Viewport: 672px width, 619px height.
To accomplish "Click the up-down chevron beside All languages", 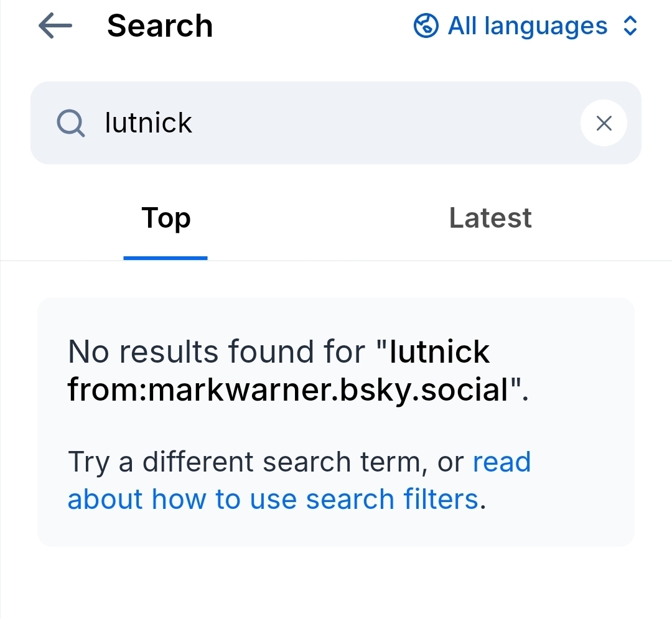I will click(x=630, y=26).
